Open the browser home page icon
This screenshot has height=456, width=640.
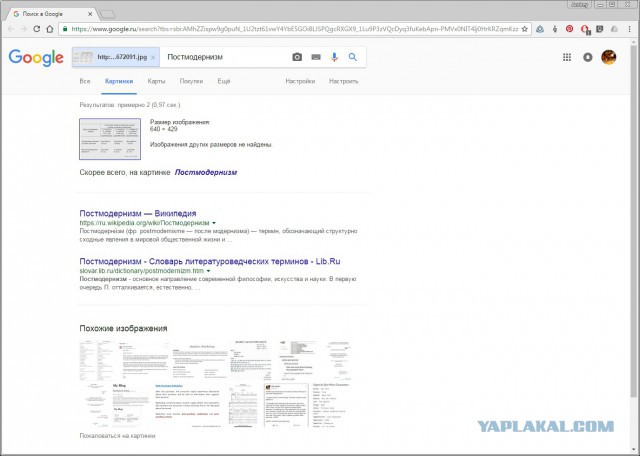(x=49, y=29)
